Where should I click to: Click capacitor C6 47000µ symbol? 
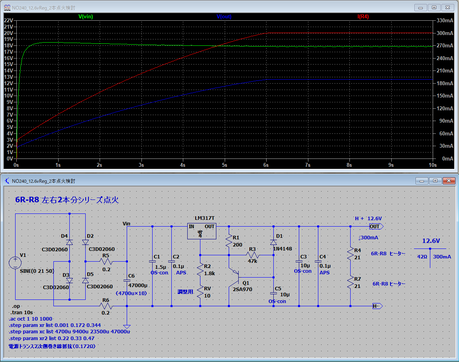coord(127,281)
